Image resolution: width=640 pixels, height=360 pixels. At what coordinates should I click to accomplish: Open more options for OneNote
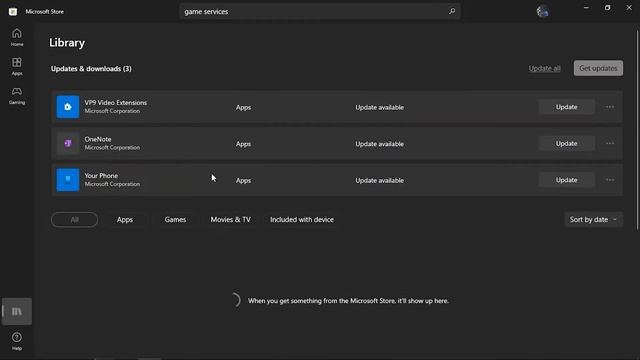tap(610, 143)
